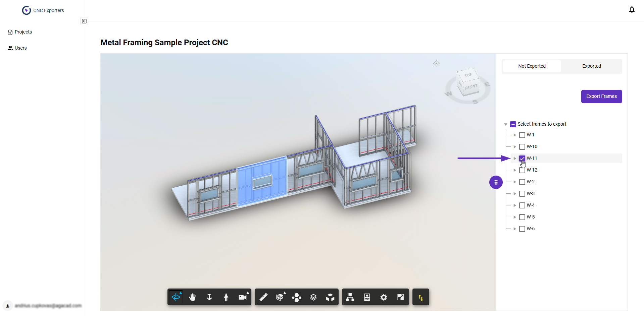Activate the Pan hand tool
This screenshot has width=644, height=316.
192,297
